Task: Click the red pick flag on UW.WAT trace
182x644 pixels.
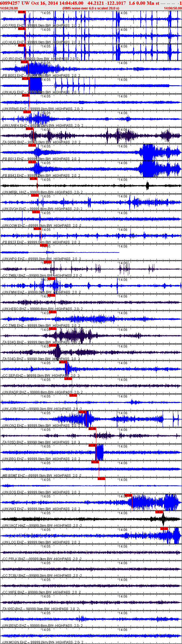Action: coord(128,495)
